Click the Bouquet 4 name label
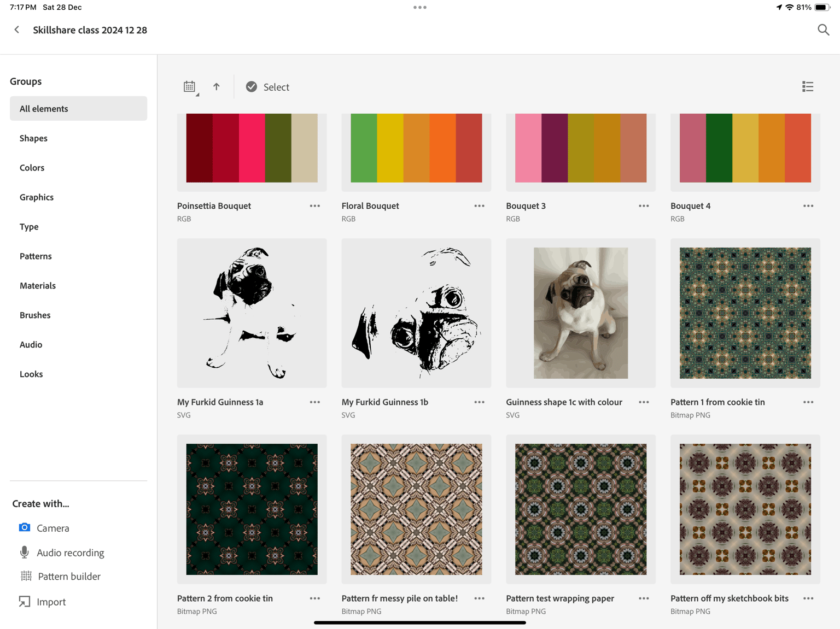840x629 pixels. [691, 206]
